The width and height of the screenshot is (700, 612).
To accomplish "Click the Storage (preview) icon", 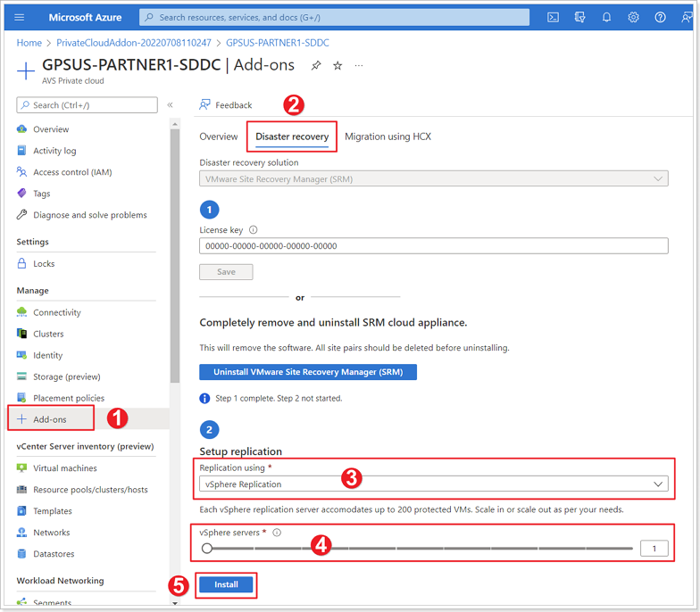I will coord(21,376).
